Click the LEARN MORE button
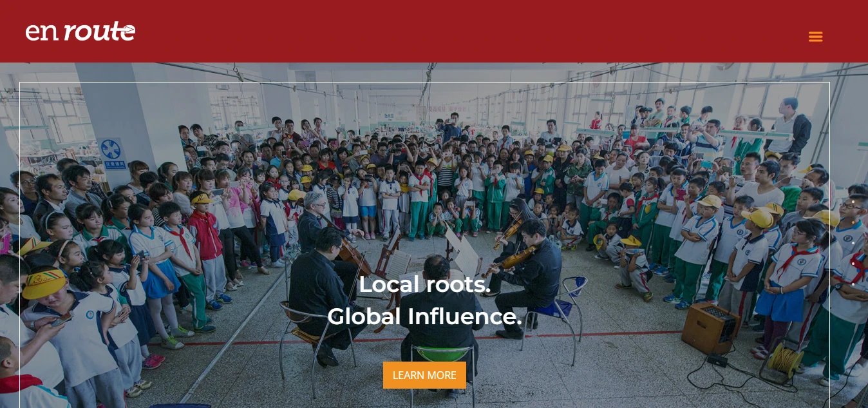The height and width of the screenshot is (408, 868). (424, 375)
